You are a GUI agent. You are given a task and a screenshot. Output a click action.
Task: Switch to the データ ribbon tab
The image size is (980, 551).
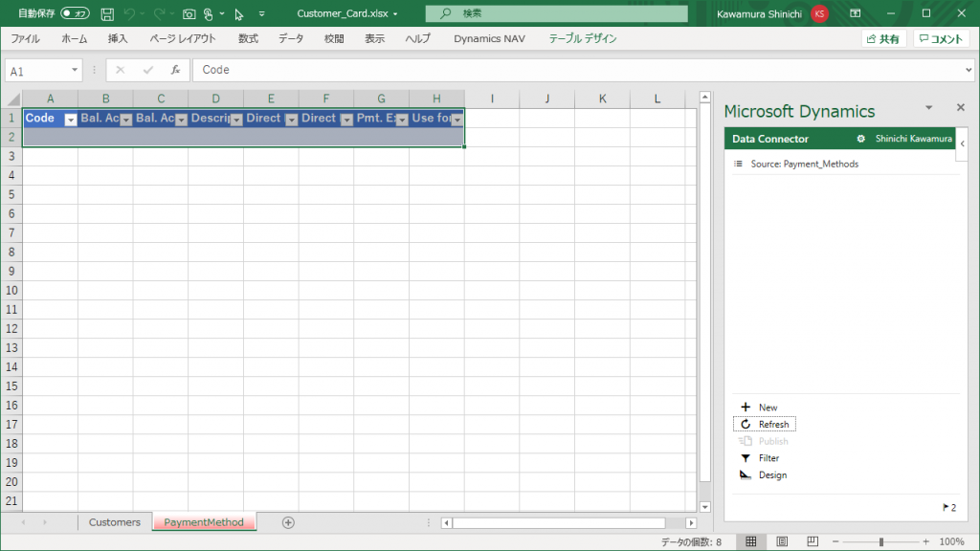(x=291, y=38)
